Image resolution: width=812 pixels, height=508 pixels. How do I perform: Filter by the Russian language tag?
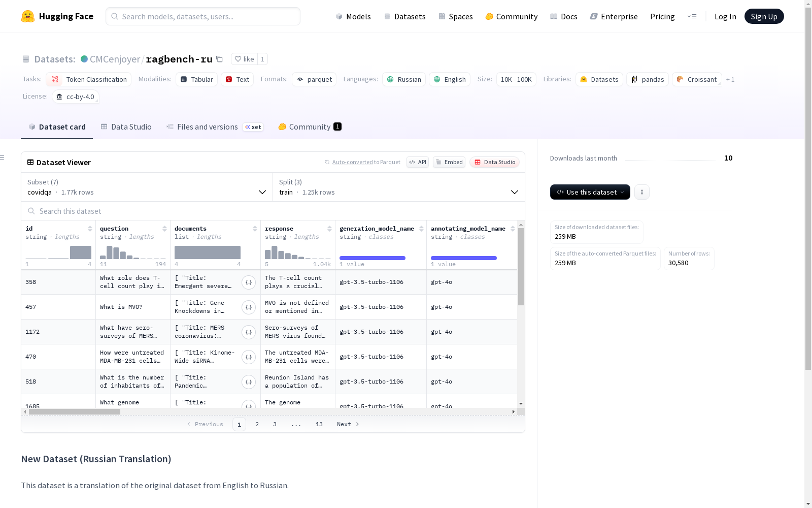point(404,79)
